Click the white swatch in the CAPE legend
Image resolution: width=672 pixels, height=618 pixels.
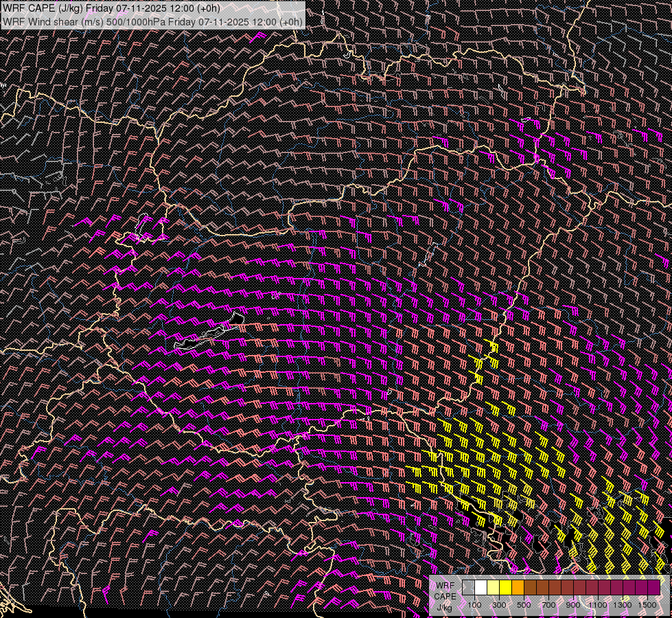click(480, 587)
